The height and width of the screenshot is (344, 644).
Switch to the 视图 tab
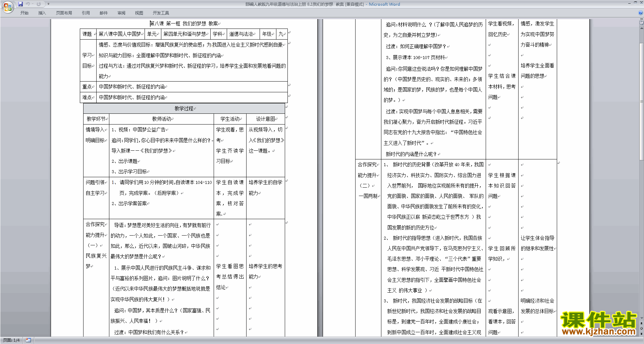click(x=139, y=13)
